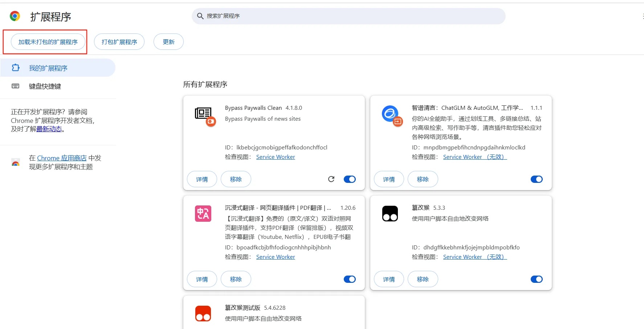Go to the 键盘快捷键 page
Image resolution: width=644 pixels, height=329 pixels.
[45, 86]
